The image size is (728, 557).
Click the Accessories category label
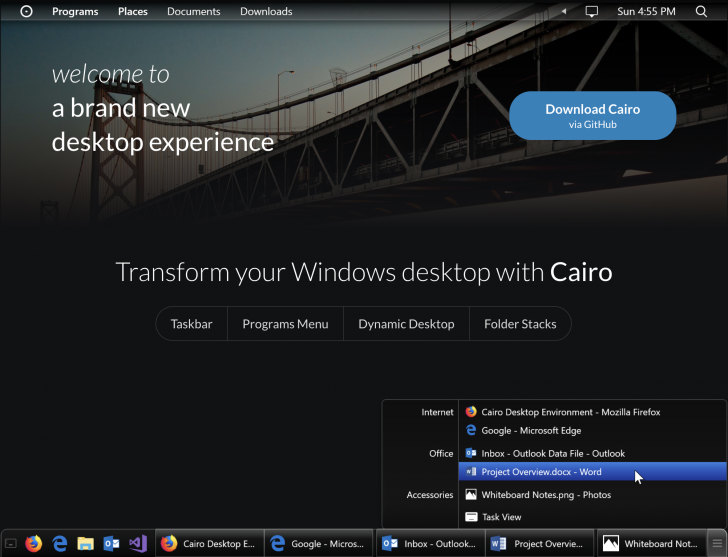click(430, 495)
